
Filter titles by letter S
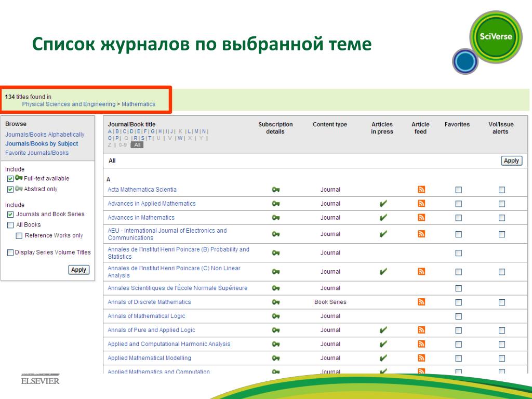click(142, 138)
